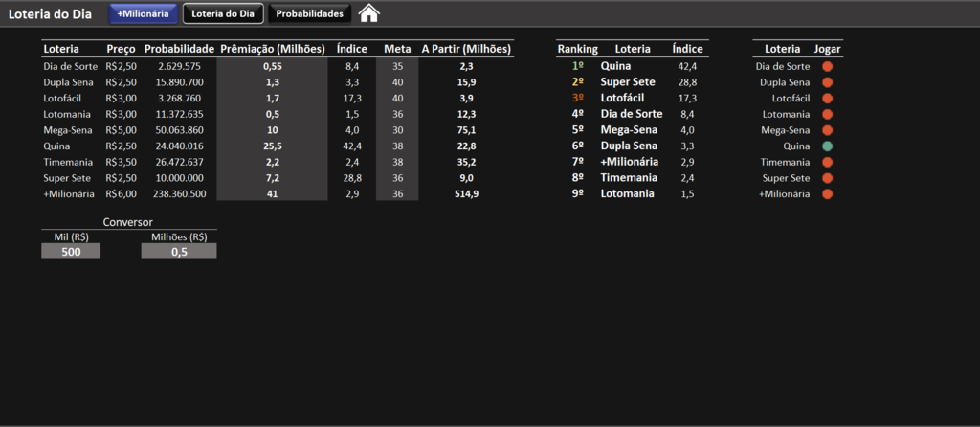Select the Milhões (R$) converter result

coord(179,252)
